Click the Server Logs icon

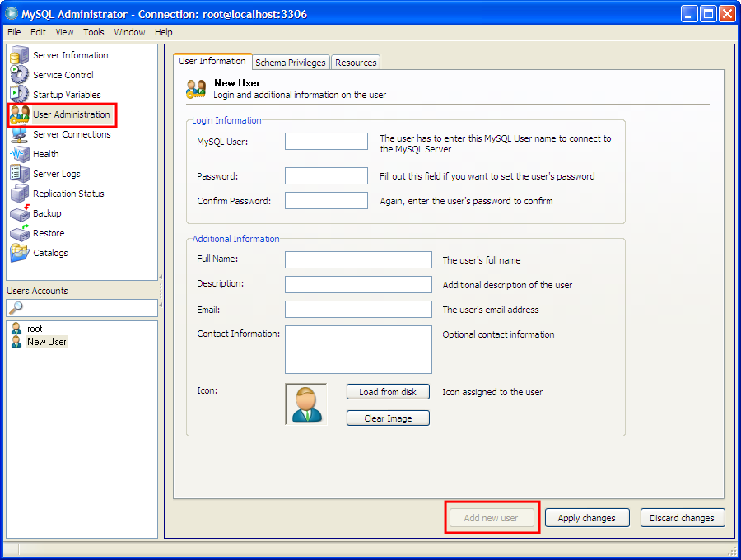[x=20, y=174]
